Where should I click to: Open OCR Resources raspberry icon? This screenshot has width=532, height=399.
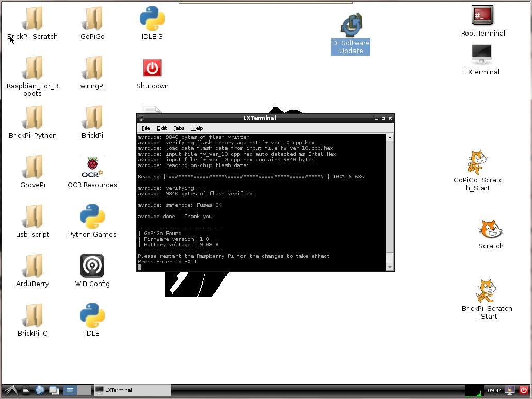click(92, 167)
